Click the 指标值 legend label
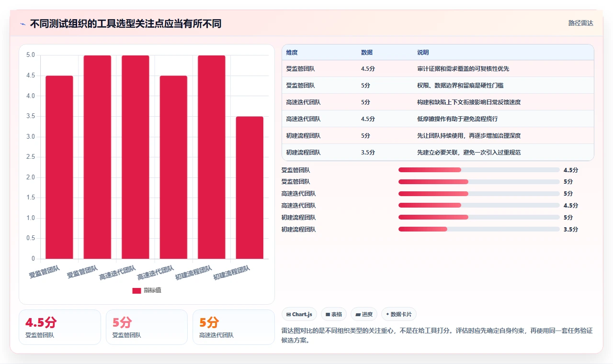613x364 pixels. [x=152, y=290]
